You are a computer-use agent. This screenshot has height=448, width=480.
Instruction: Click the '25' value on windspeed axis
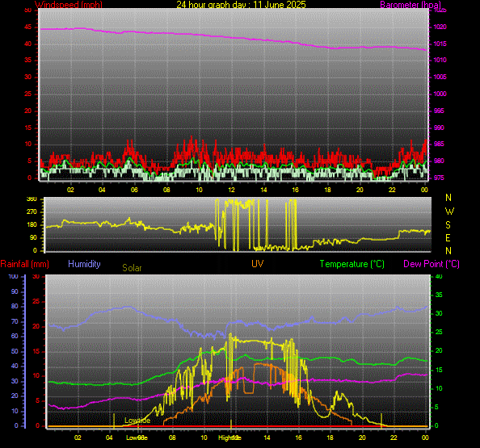(27, 94)
